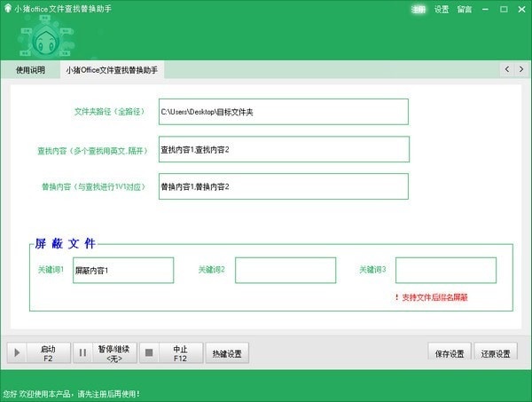Click the 文件夹路径 input field
This screenshot has height=402, width=532.
[283, 112]
